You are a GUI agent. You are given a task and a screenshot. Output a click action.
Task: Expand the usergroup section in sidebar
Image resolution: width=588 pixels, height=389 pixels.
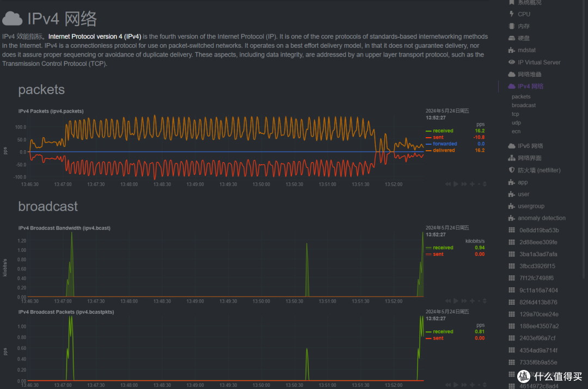coord(531,206)
